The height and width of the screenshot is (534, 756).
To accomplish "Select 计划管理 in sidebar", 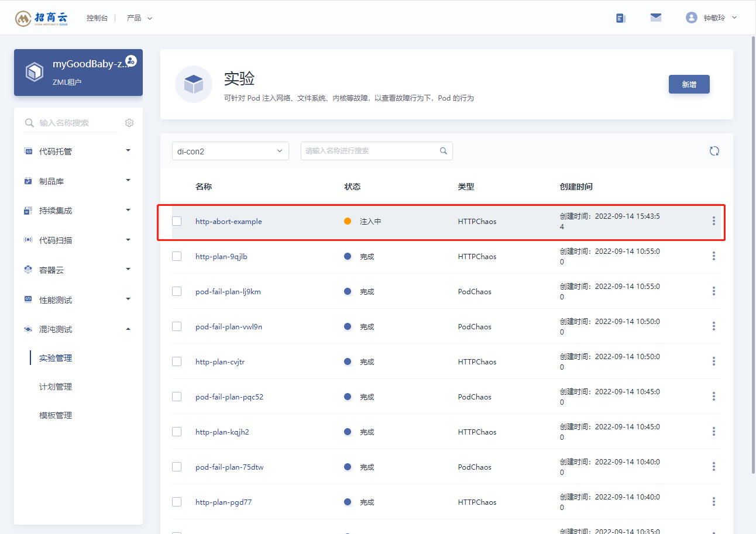I will pos(56,387).
